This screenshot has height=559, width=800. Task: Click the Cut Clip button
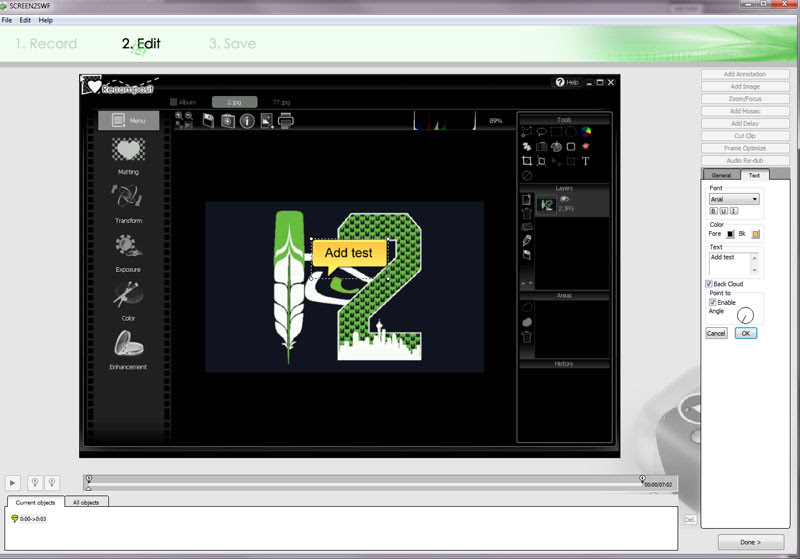(745, 136)
